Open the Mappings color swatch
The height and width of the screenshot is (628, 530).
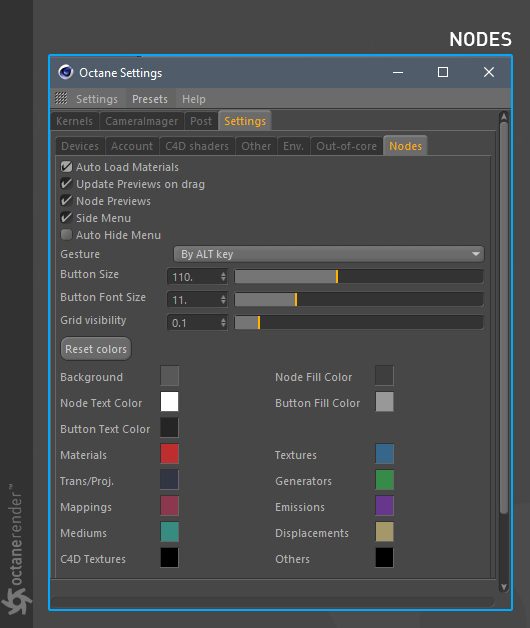(169, 506)
